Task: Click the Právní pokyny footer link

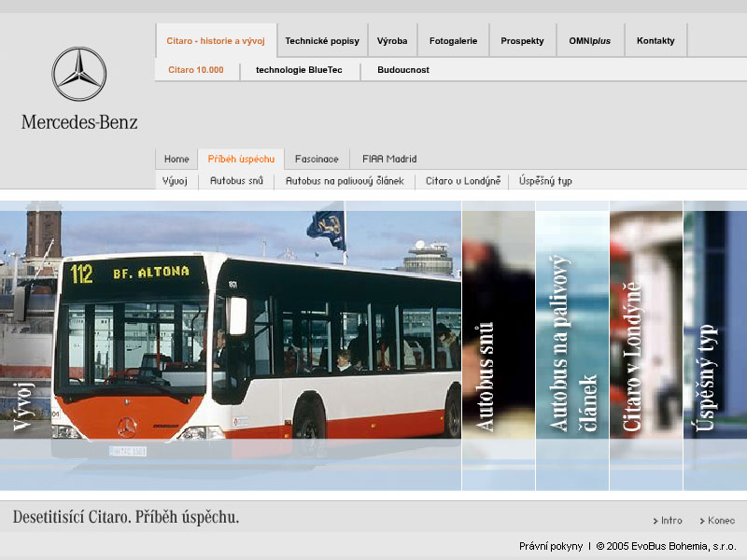Action: point(550,546)
